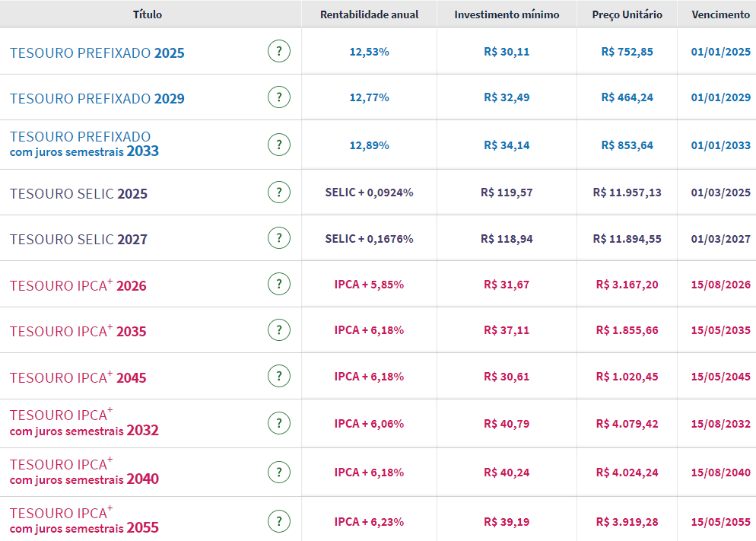This screenshot has width=756, height=541.
Task: Open help icon beside Tesouro Prefixado 2029
Action: click(x=279, y=97)
